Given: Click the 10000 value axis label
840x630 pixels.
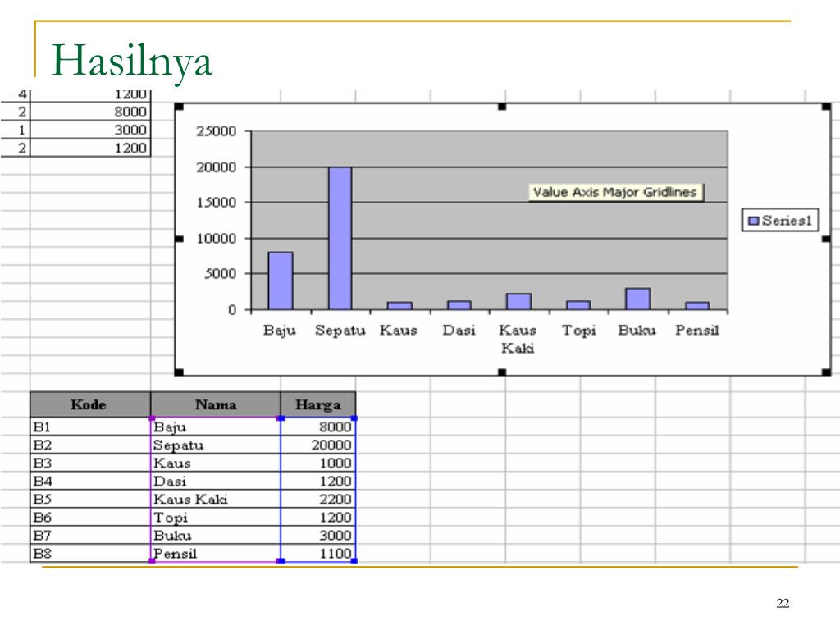Looking at the screenshot, I should [x=216, y=239].
